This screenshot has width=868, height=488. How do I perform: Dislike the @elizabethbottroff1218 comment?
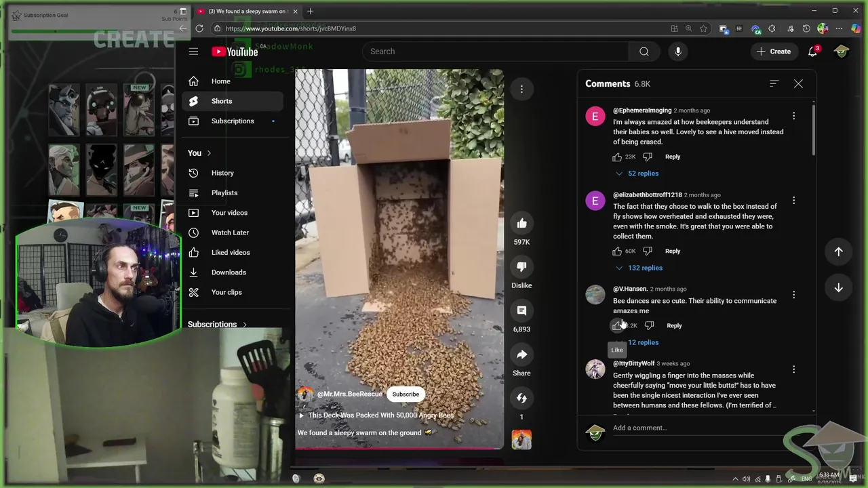(x=648, y=251)
